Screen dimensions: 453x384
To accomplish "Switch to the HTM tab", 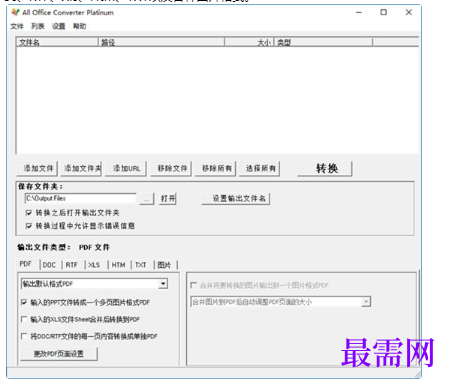I will pos(118,265).
